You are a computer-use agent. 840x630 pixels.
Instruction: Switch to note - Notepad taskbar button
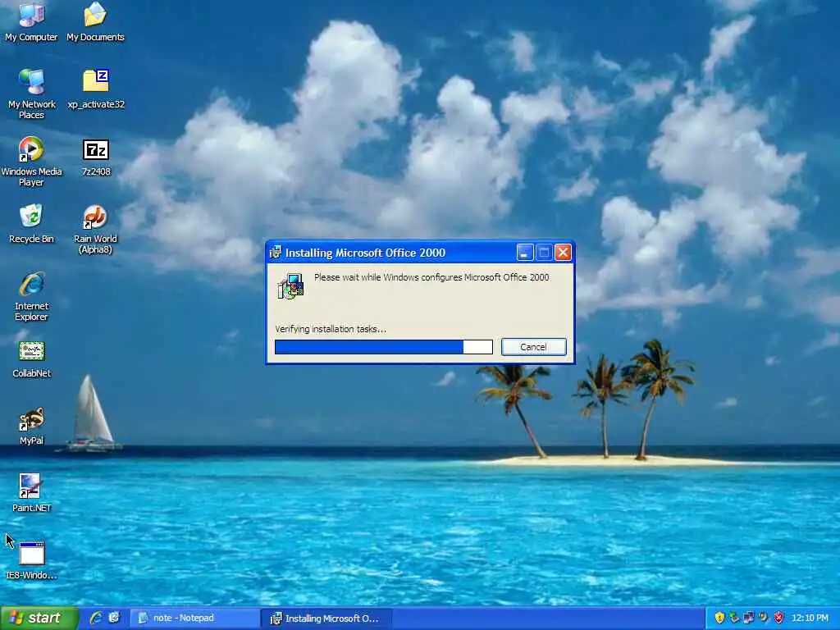(x=195, y=619)
